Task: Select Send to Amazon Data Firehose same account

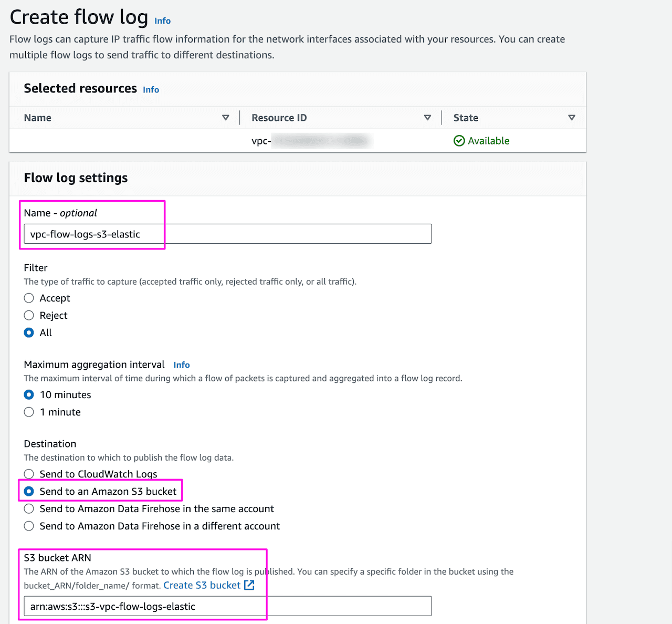Action: click(x=29, y=508)
